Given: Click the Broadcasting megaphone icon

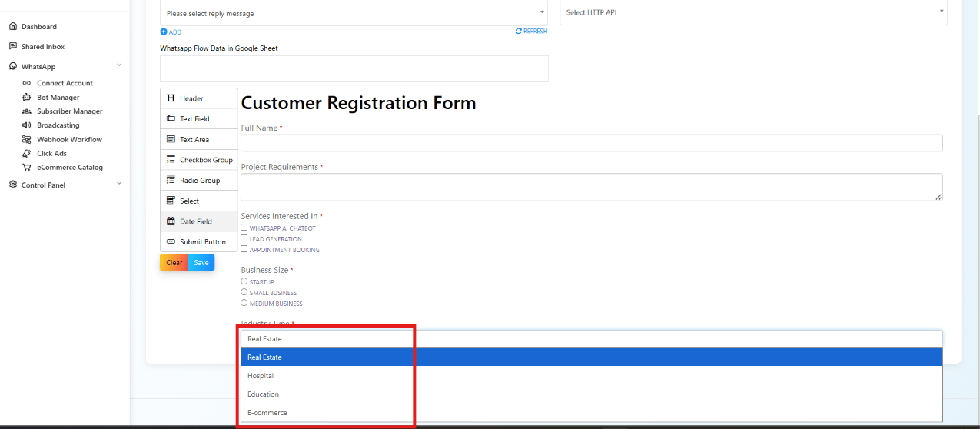Looking at the screenshot, I should [27, 125].
